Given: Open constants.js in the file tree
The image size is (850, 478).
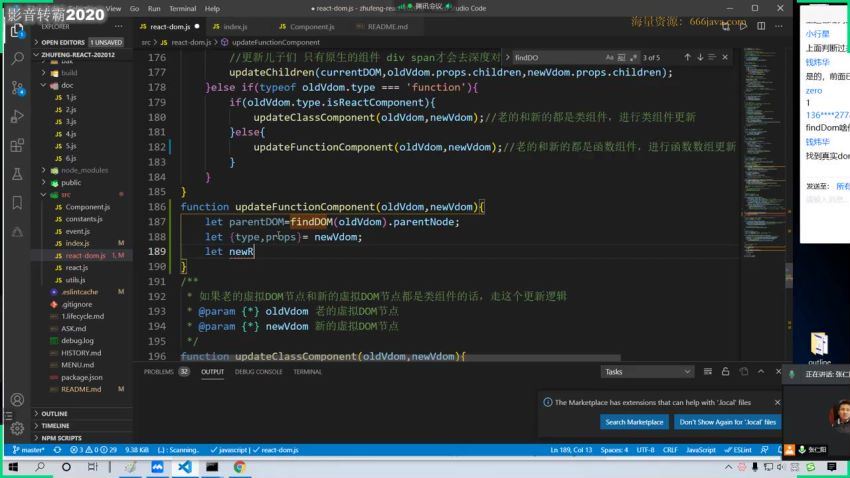Looking at the screenshot, I should [x=83, y=219].
